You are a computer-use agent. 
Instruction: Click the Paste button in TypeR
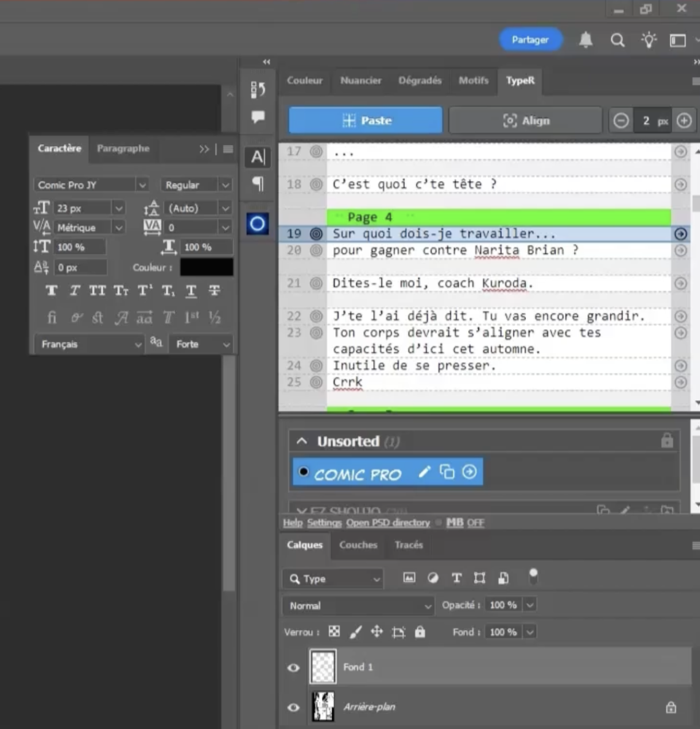(x=365, y=120)
